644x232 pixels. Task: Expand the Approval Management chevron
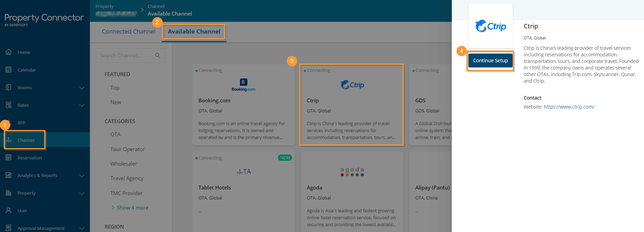[x=82, y=228]
